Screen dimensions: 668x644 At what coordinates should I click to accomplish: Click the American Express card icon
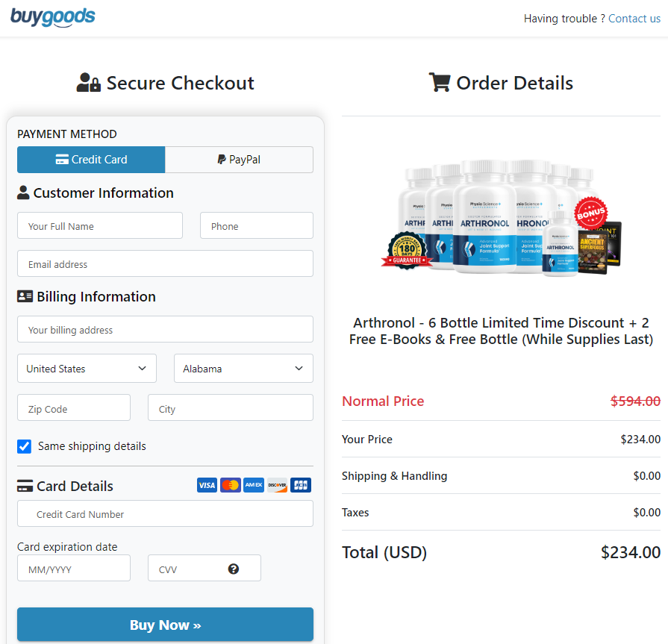coord(254,485)
